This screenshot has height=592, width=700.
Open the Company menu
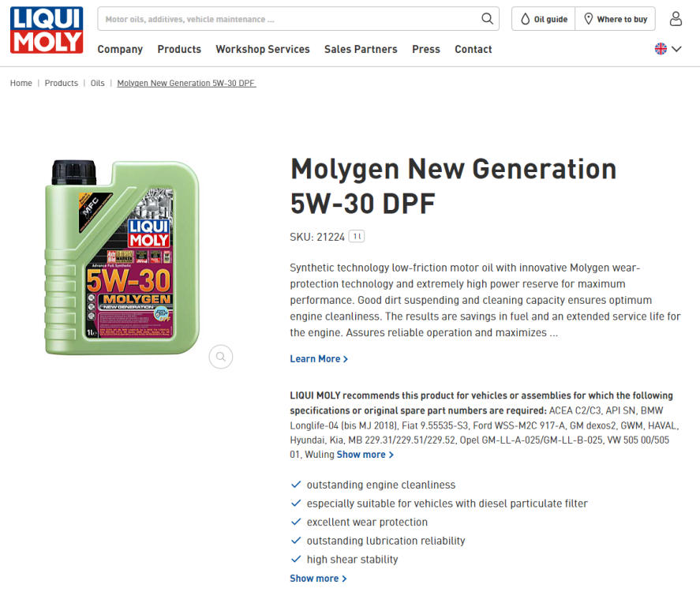tap(120, 49)
